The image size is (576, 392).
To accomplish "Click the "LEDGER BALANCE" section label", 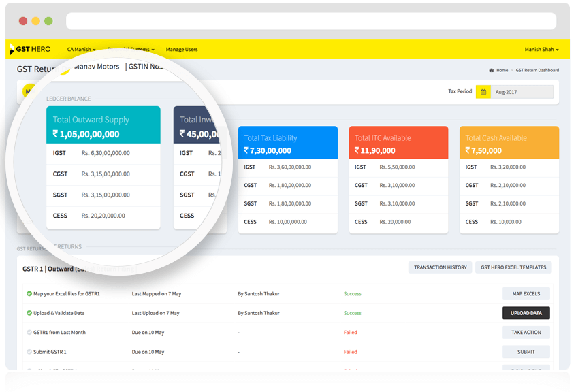I will coord(68,99).
